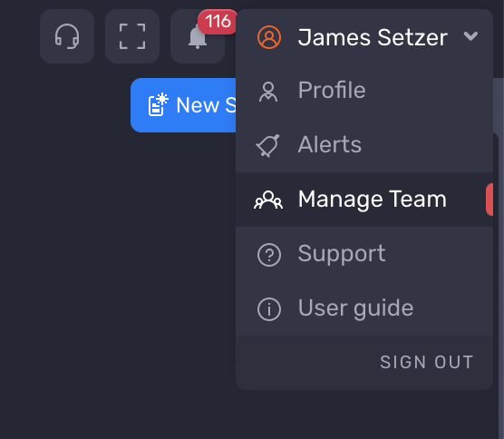Choose Manage Team menu entry

coord(364,200)
